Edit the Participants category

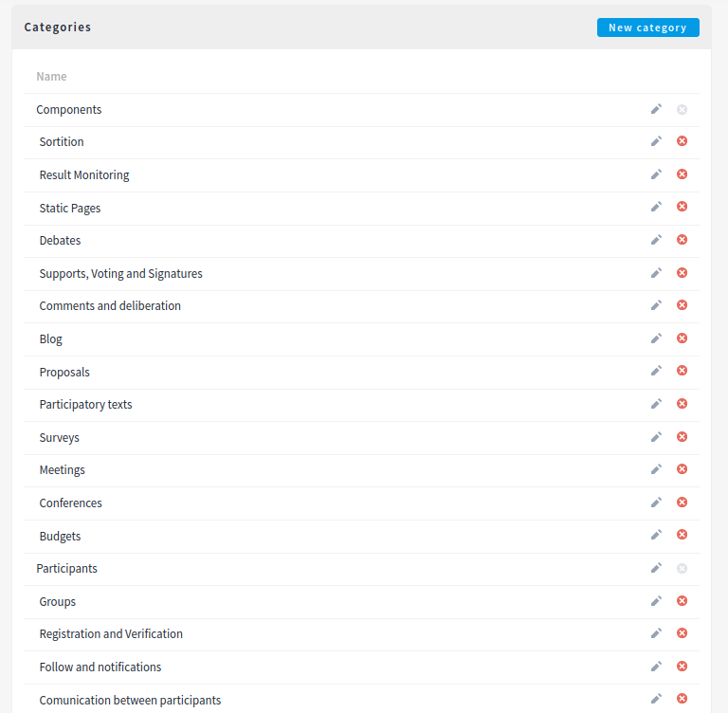[656, 568]
